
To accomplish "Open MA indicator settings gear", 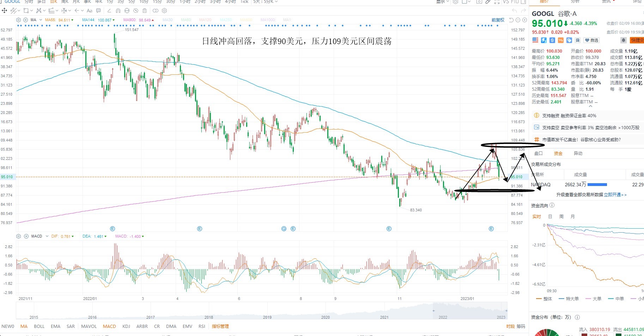I will pyautogui.click(x=19, y=20).
